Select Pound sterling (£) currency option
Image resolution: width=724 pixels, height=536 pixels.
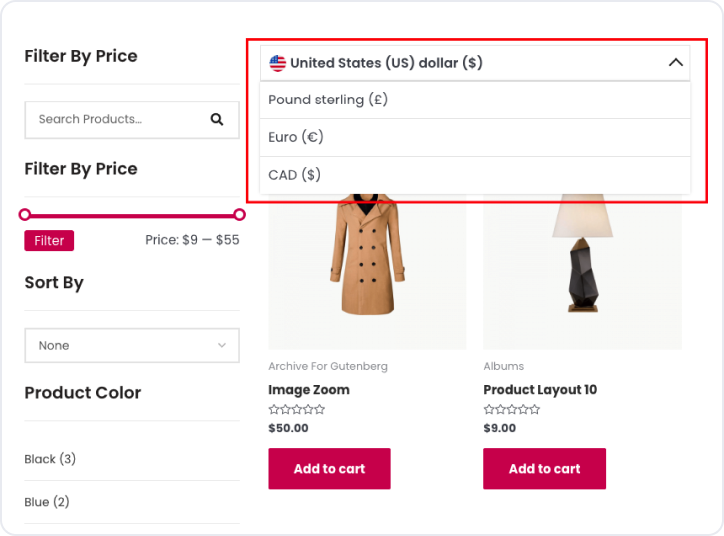pos(328,100)
